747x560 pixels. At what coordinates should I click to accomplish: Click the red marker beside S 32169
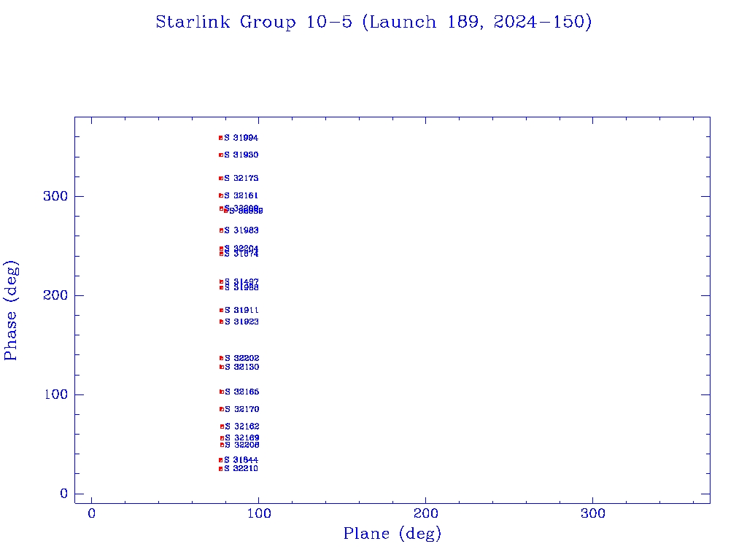[222, 438]
